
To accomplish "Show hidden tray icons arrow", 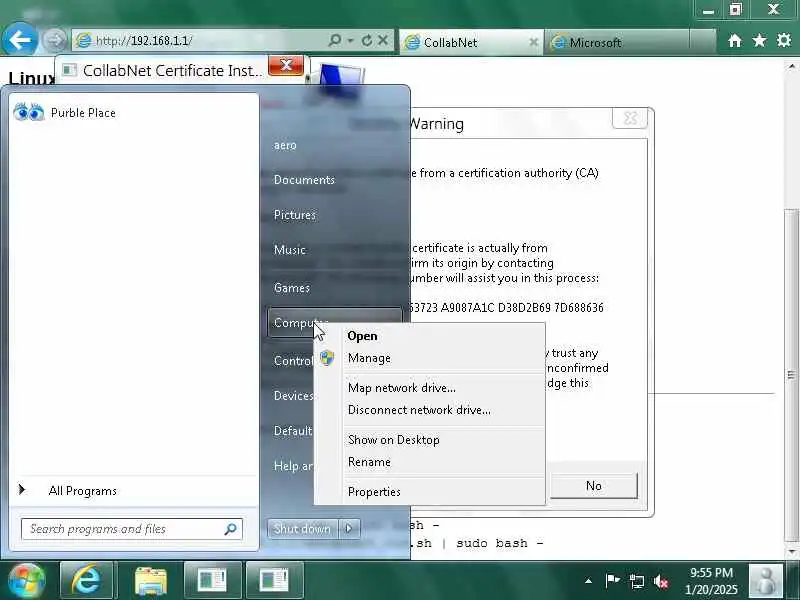I will pos(588,581).
